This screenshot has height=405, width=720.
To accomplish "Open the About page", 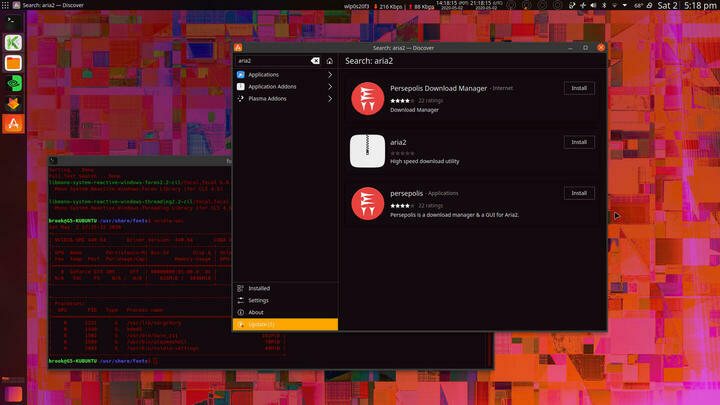I will pyautogui.click(x=285, y=312).
